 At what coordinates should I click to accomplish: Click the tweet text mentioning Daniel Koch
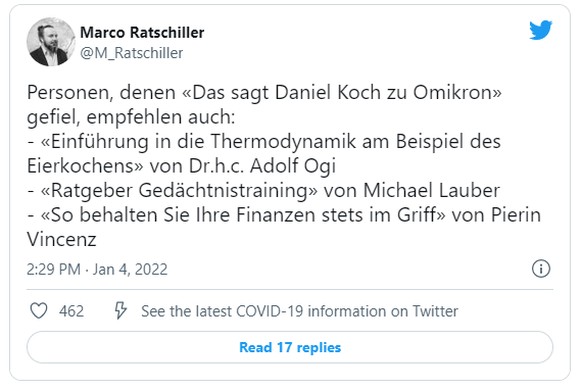coord(264,92)
